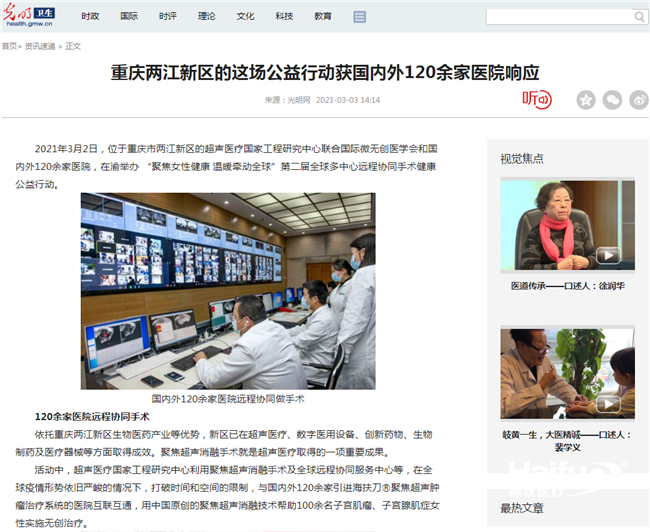The image size is (650, 532).
Task: Click the 首页 breadcrumb link
Action: coord(9,46)
